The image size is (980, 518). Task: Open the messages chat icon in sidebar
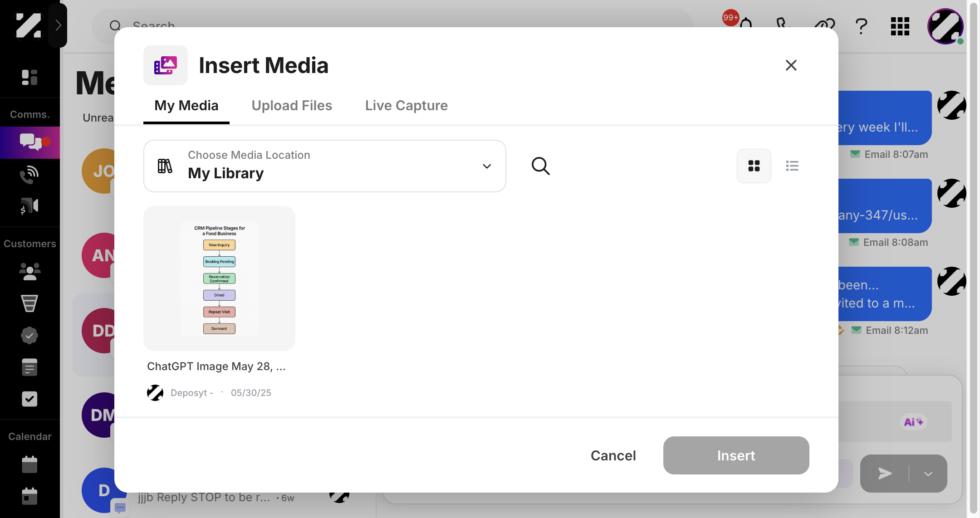pos(30,142)
